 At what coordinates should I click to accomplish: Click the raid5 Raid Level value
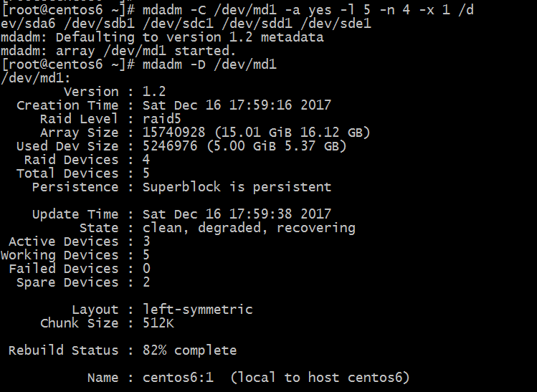point(161,119)
